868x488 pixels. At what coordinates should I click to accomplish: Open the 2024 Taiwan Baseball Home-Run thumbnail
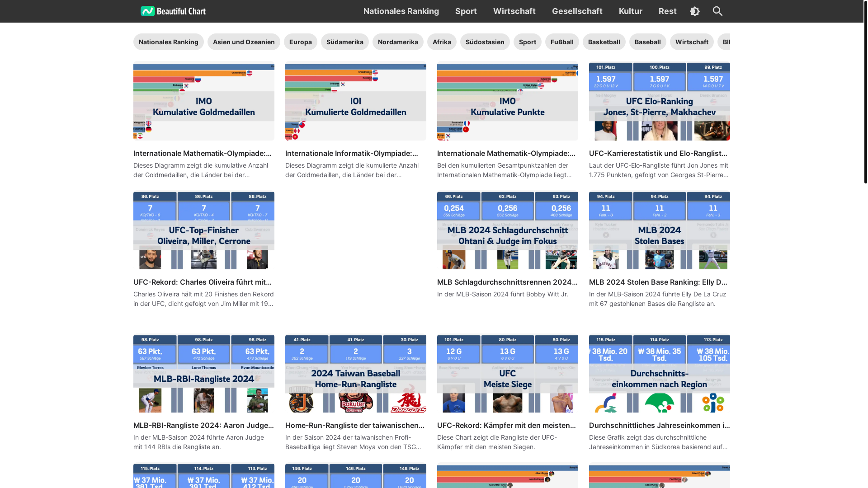point(356,374)
